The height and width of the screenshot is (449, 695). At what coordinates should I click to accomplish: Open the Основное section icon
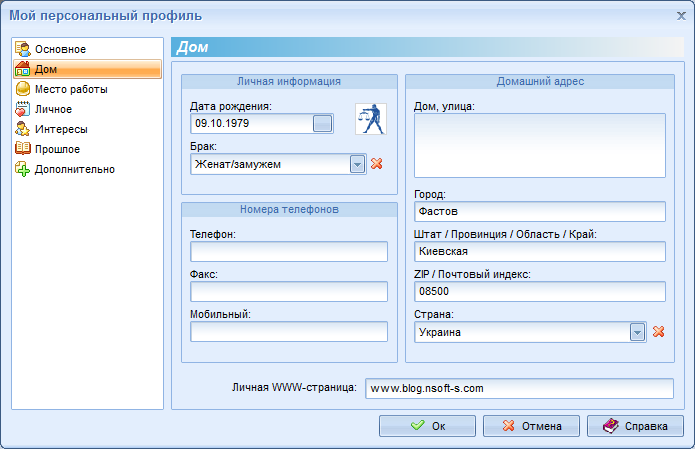pyautogui.click(x=23, y=49)
